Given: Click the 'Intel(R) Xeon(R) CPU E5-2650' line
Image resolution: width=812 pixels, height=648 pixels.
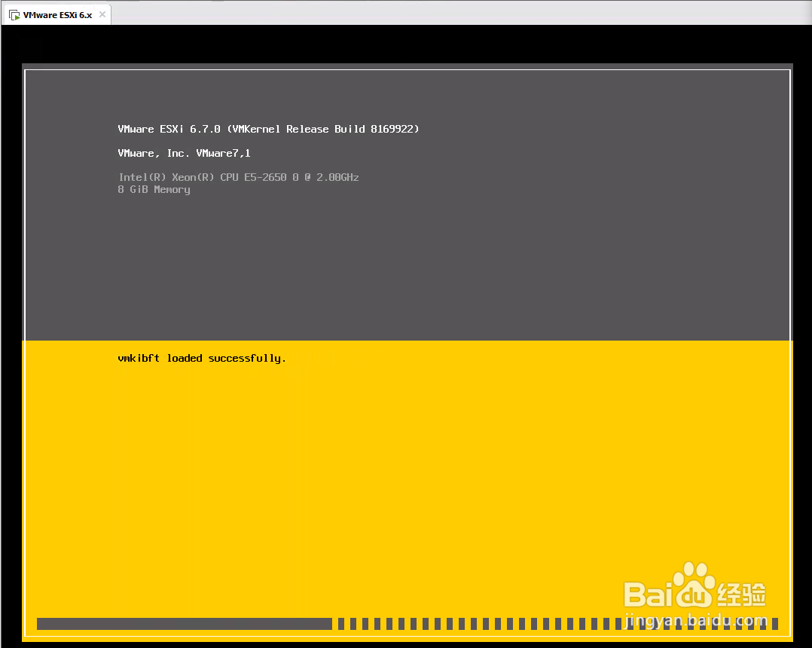Looking at the screenshot, I should coord(238,177).
